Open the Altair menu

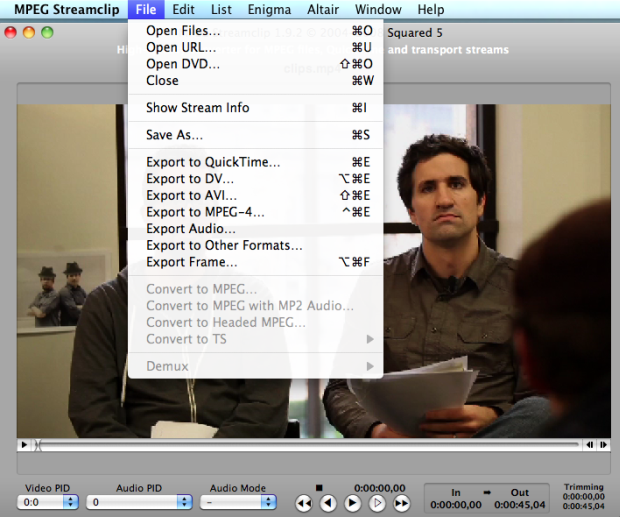click(x=323, y=9)
